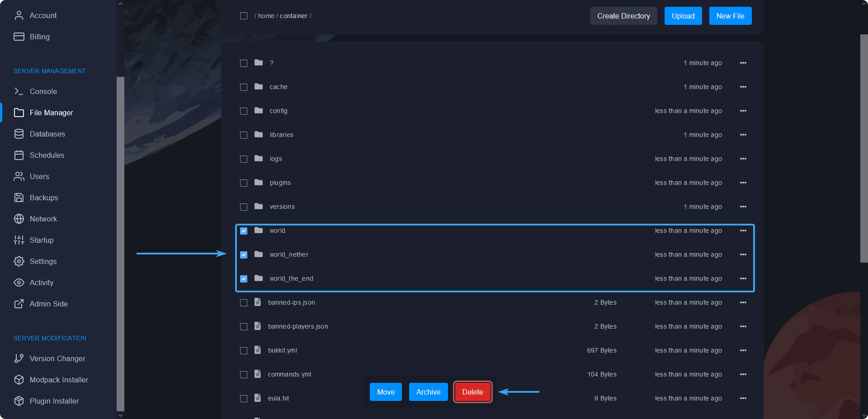
Task: Open the ellipsis menu for world_the_end
Action: pyautogui.click(x=743, y=278)
